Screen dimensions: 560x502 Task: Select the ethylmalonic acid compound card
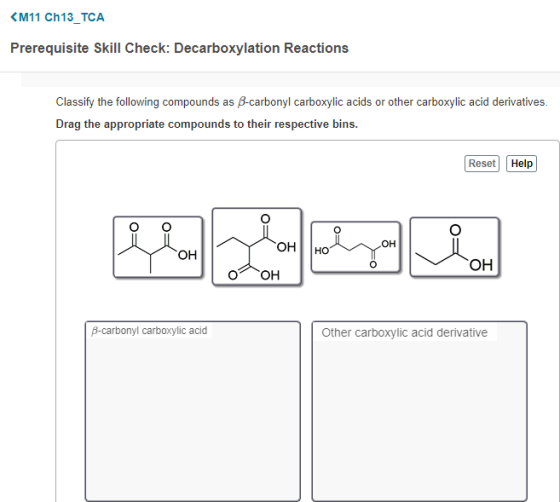(257, 247)
